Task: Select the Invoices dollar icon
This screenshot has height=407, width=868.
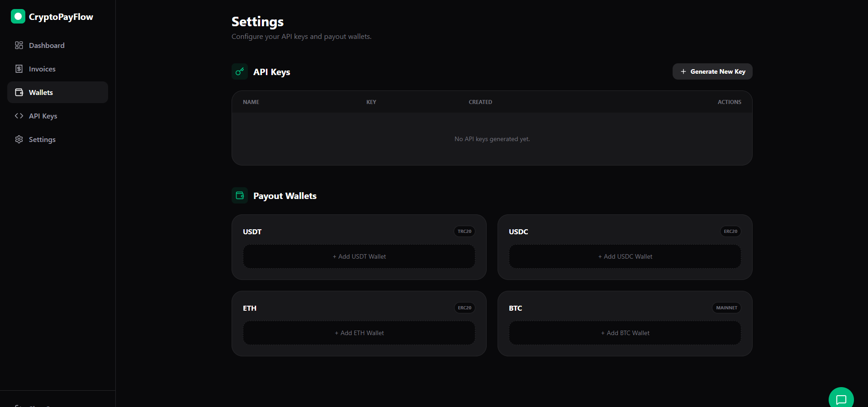Action: coord(19,68)
